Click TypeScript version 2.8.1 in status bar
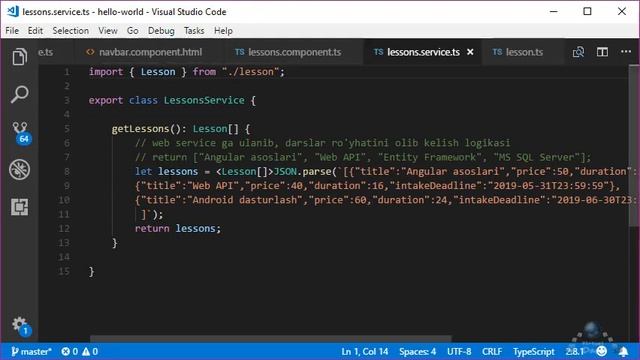640x360 pixels. [574, 351]
